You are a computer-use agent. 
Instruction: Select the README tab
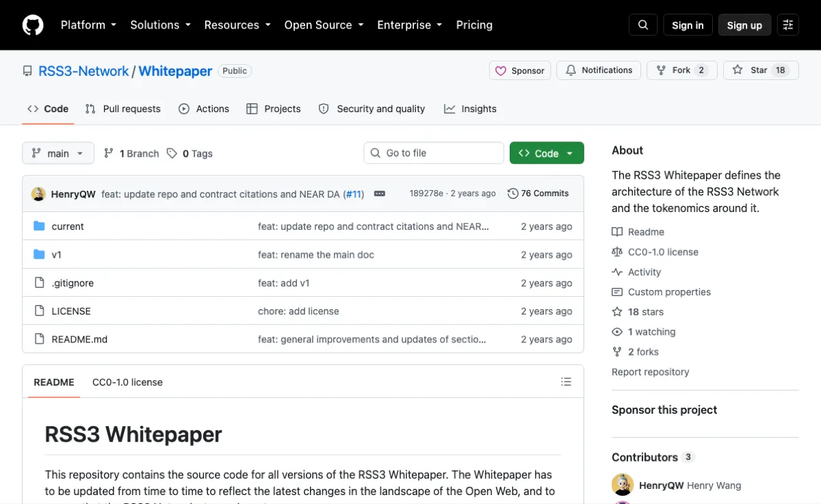point(54,382)
